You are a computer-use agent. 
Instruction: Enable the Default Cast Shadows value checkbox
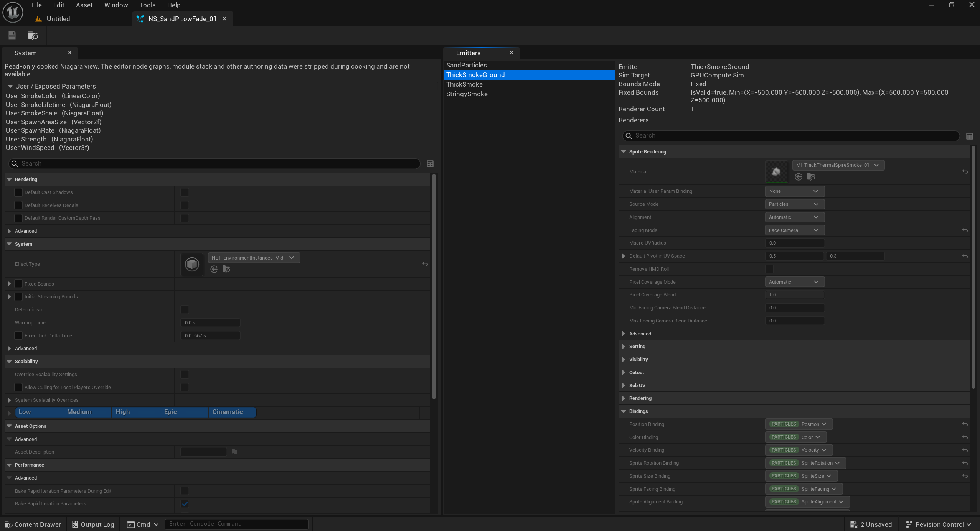click(x=185, y=192)
